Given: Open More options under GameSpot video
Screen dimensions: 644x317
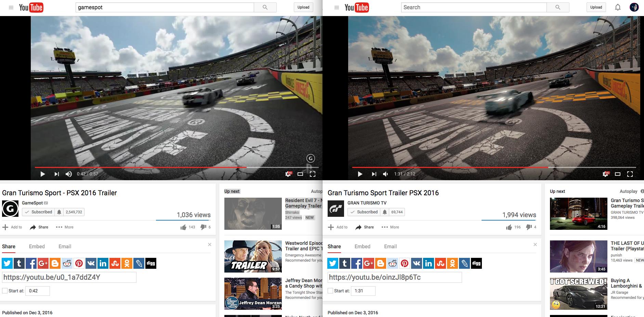Looking at the screenshot, I should coord(65,227).
